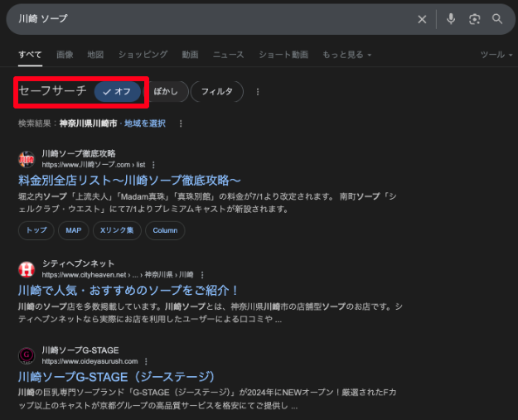Image resolution: width=518 pixels, height=420 pixels.
Task: Click the Xリンク集 sitelink chip
Action: pyautogui.click(x=117, y=230)
